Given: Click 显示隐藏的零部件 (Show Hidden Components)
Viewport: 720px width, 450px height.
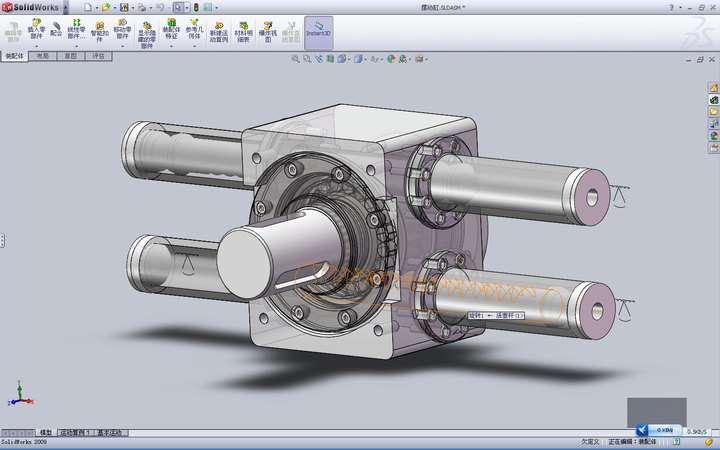Looking at the screenshot, I should coord(147,34).
